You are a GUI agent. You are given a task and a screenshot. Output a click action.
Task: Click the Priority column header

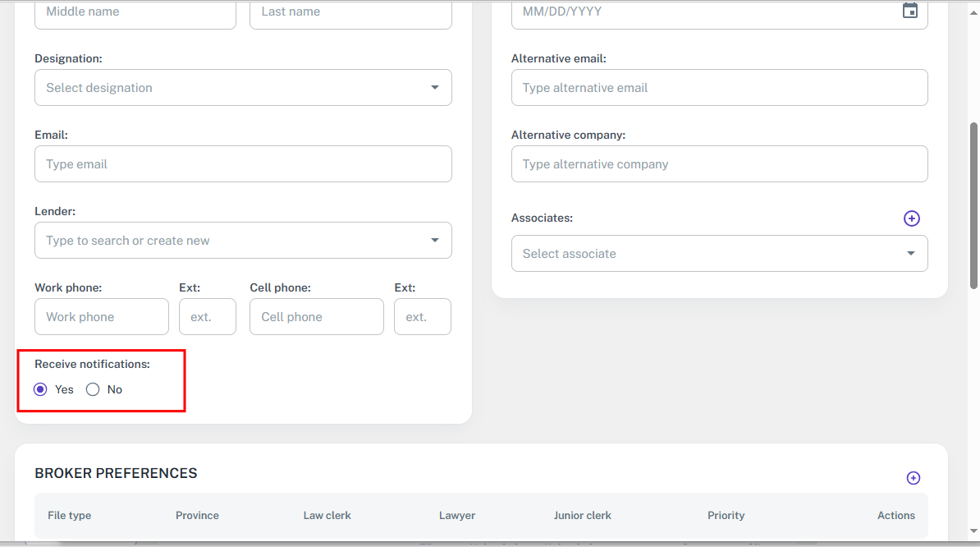(x=726, y=516)
